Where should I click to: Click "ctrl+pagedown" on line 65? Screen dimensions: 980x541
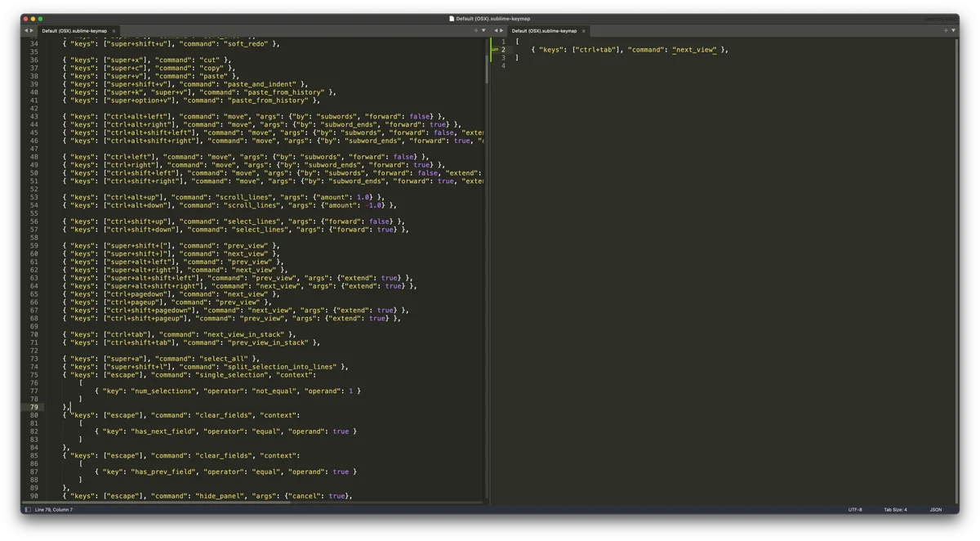click(x=136, y=294)
